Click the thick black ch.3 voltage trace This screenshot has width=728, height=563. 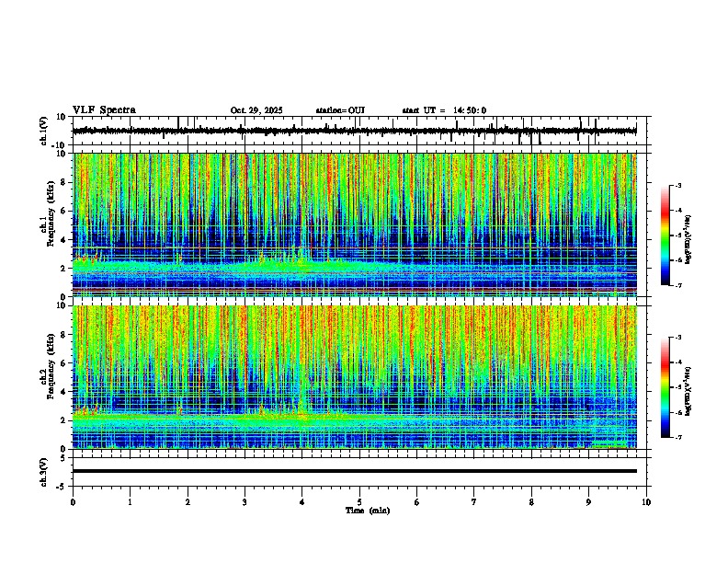355,471
